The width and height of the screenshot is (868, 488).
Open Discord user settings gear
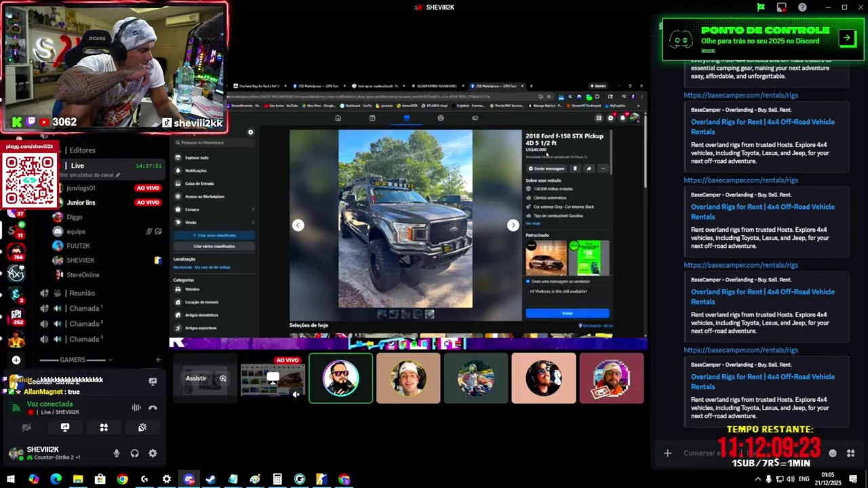coord(153,453)
